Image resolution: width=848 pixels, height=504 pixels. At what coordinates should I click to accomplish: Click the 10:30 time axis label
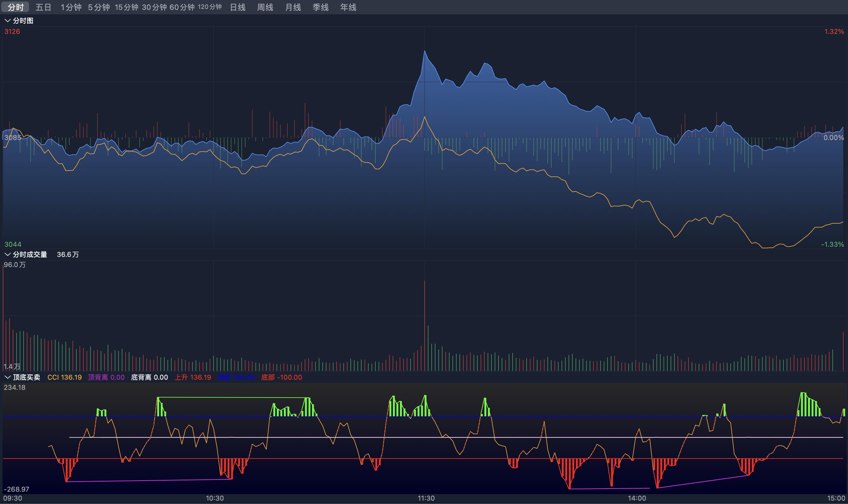click(x=215, y=498)
